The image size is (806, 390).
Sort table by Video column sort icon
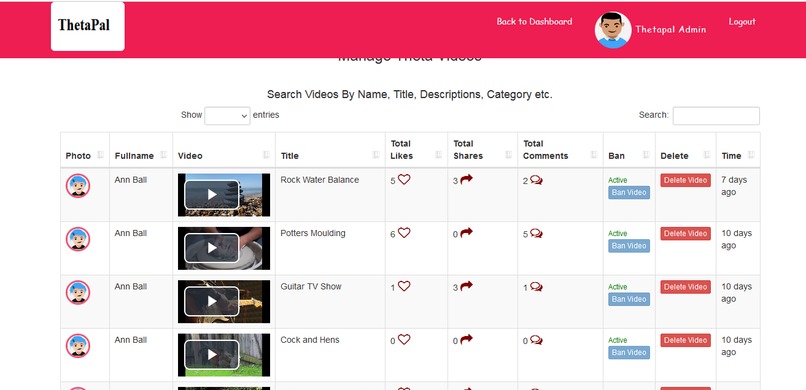click(x=266, y=155)
